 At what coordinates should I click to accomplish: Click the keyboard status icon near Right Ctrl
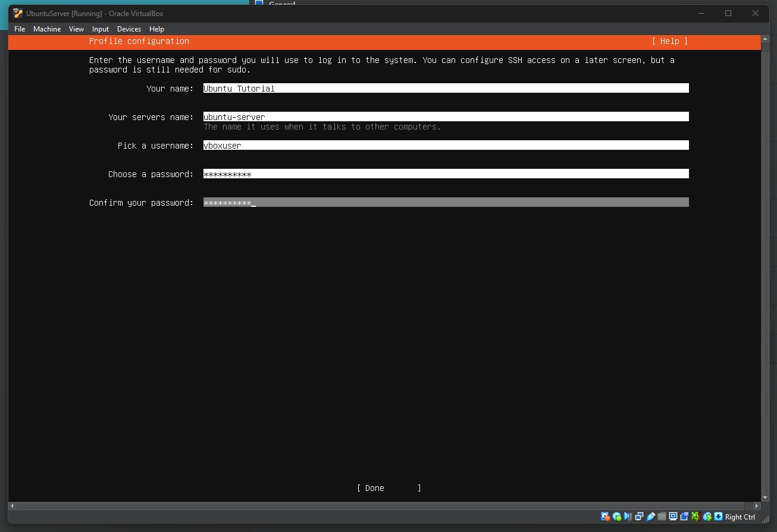point(719,517)
